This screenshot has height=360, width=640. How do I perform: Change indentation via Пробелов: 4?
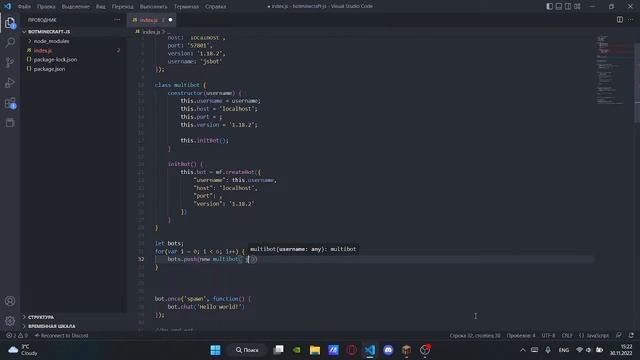click(520, 336)
